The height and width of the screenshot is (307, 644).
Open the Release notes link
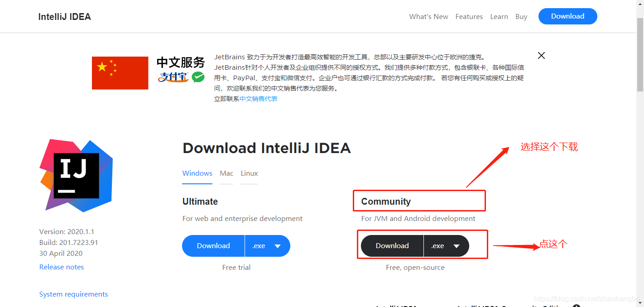coord(61,267)
